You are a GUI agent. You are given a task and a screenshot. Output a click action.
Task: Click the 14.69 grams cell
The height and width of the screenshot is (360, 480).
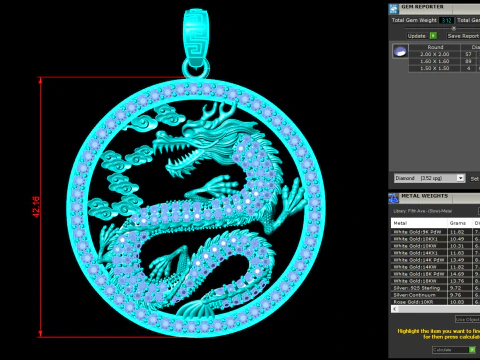(x=460, y=274)
